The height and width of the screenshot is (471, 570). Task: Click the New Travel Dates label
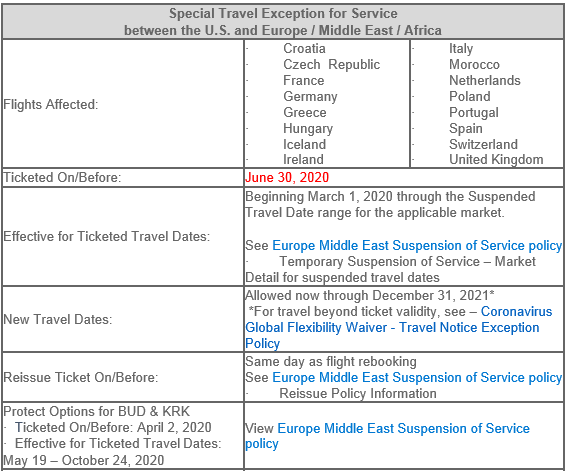58,319
